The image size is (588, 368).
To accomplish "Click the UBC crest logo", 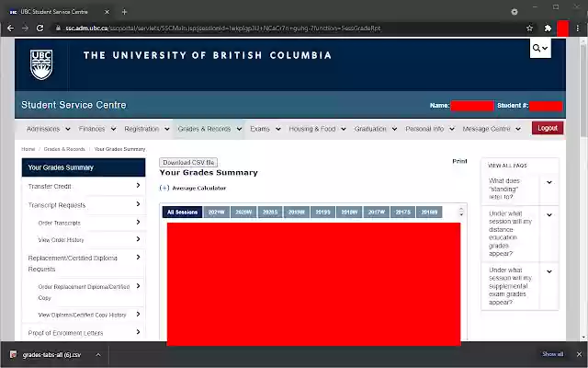I will pyautogui.click(x=41, y=64).
